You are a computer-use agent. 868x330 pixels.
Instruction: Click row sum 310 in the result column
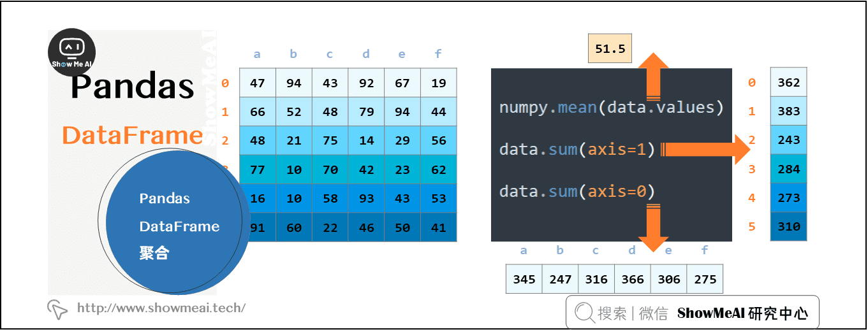[x=789, y=226]
